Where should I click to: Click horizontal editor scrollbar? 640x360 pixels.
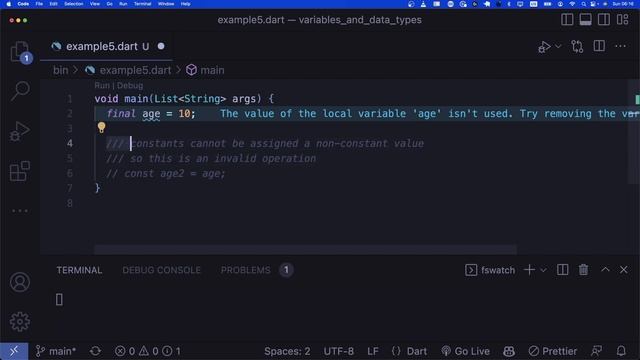point(305,249)
